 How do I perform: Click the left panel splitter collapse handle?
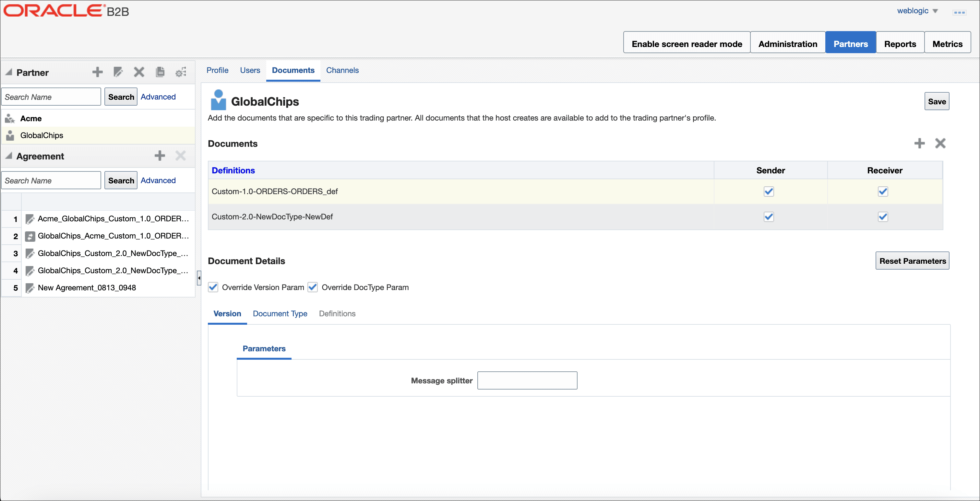199,278
